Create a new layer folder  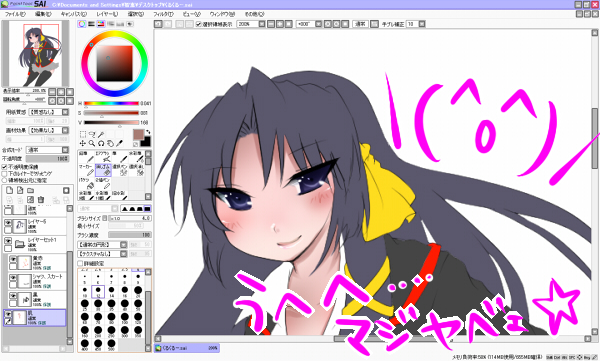pyautogui.click(x=30, y=190)
